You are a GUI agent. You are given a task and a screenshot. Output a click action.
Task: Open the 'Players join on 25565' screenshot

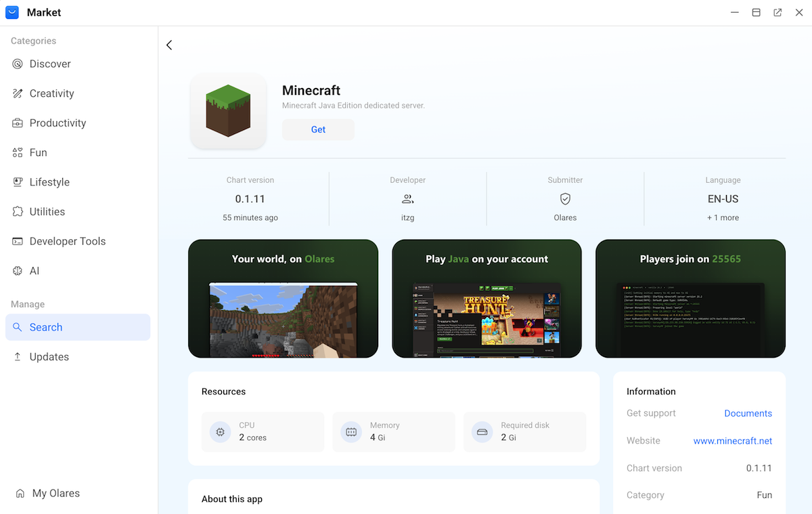coord(690,299)
